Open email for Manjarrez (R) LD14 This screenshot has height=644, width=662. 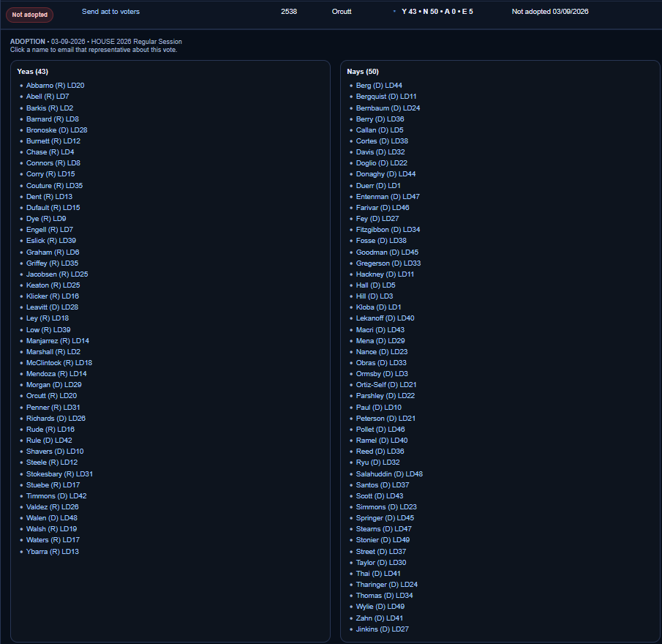[58, 341]
